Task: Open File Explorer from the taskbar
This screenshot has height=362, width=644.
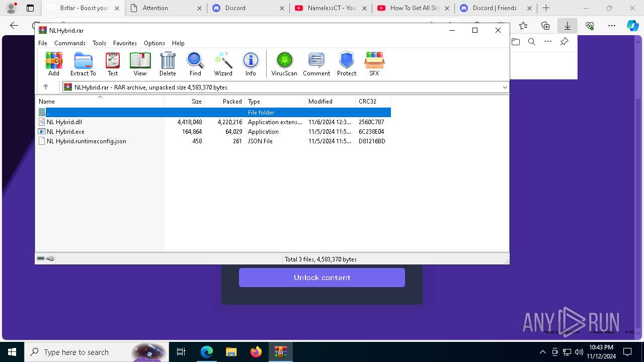Action: pos(231,352)
